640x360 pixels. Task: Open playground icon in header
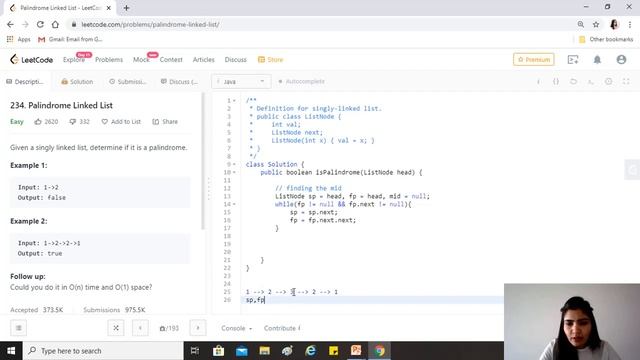tap(573, 60)
